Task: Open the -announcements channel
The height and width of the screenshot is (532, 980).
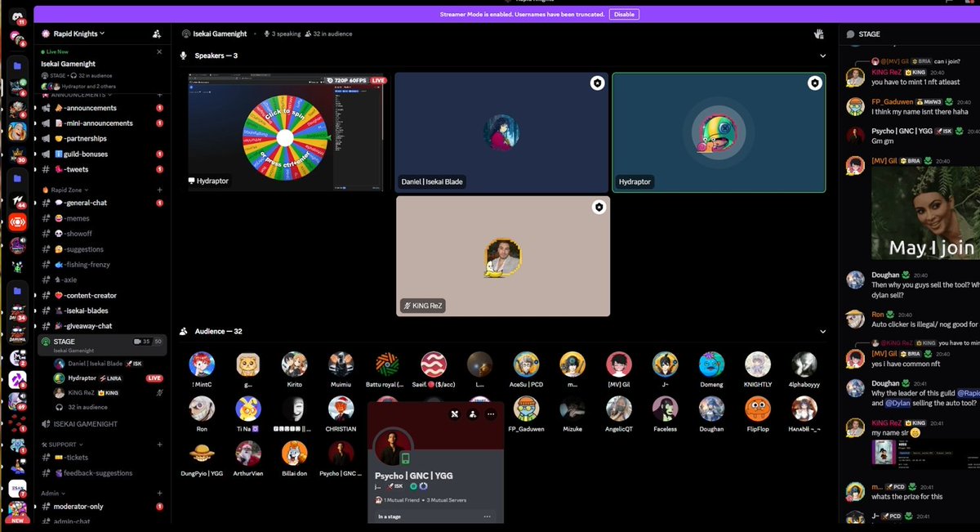Action: [x=102, y=108]
